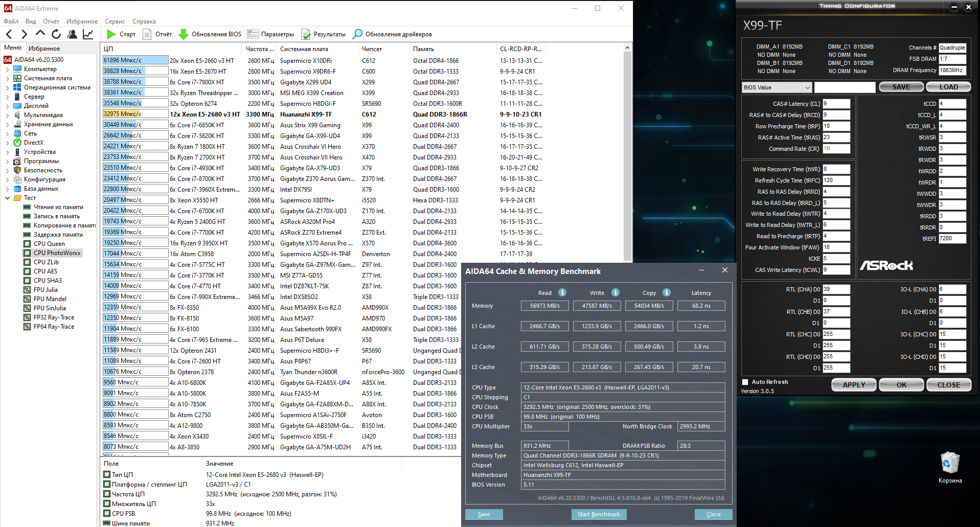Collapse the Тест tree node

[x=7, y=198]
